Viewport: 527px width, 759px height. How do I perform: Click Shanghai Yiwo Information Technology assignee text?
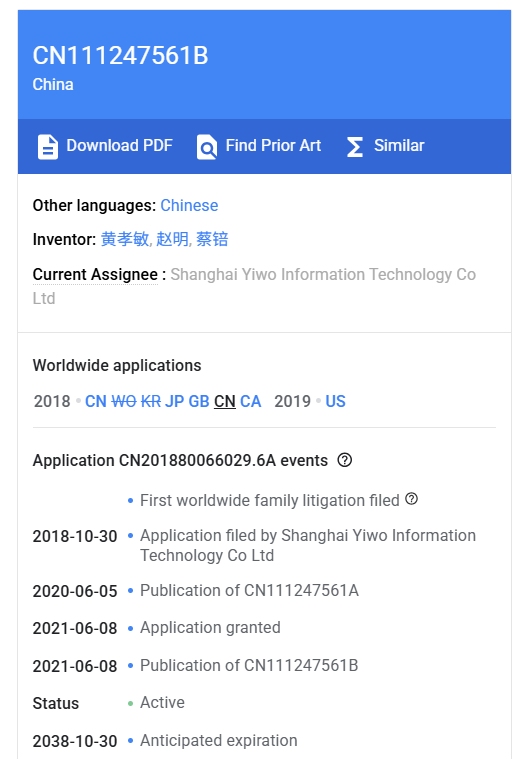coord(255,286)
